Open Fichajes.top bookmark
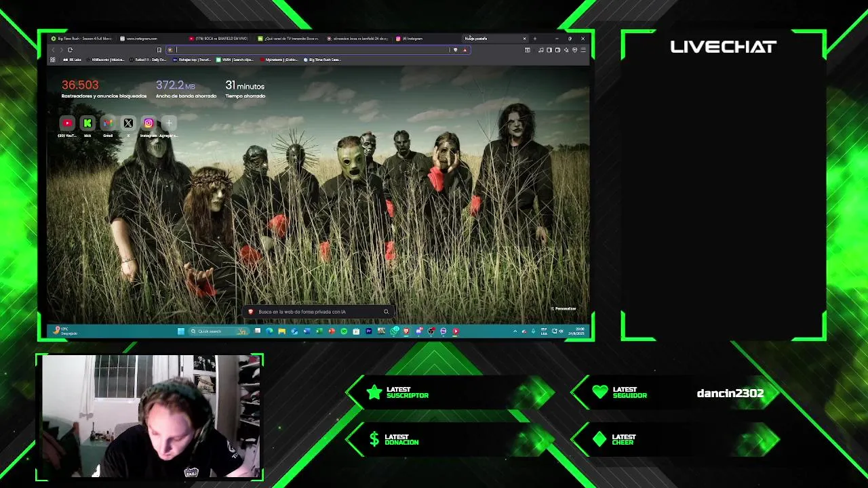 [192, 60]
